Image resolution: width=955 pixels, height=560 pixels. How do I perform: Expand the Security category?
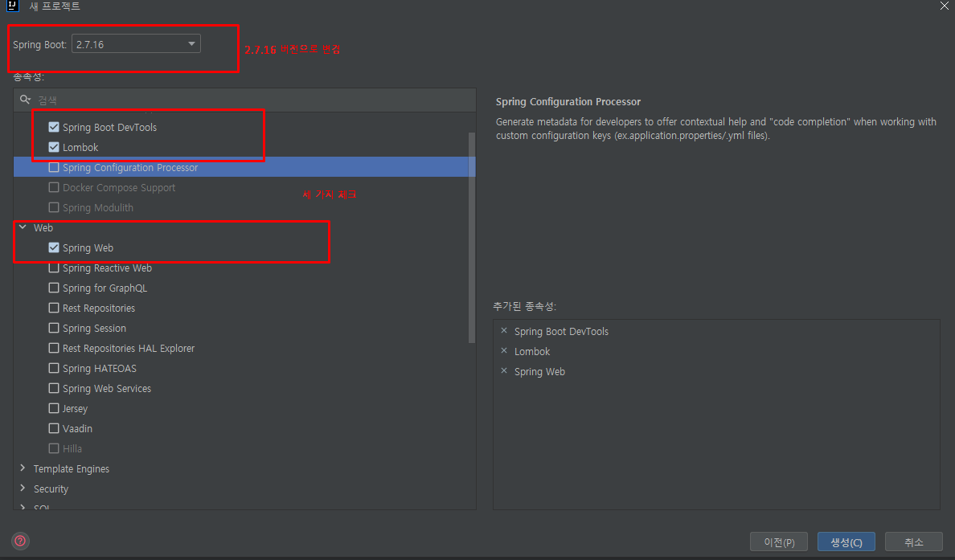tap(23, 488)
